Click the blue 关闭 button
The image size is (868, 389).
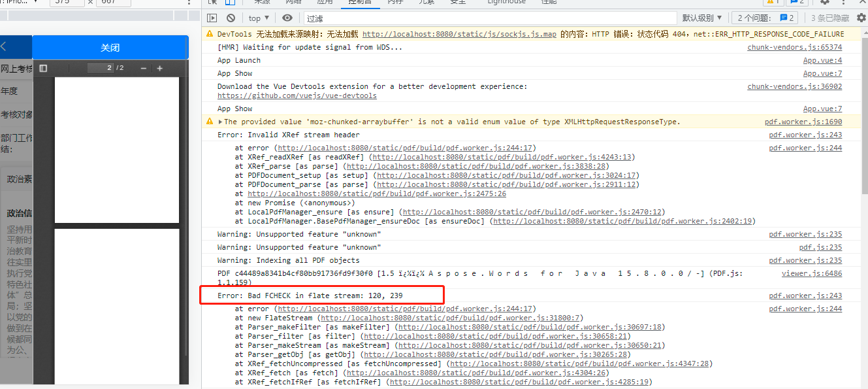110,48
